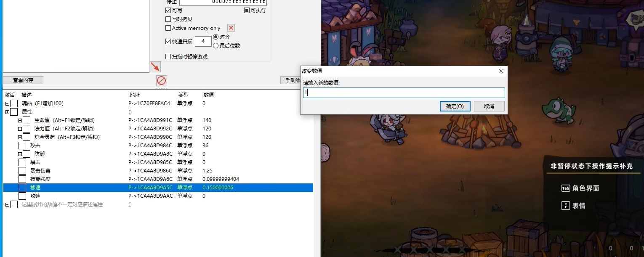The image size is (644, 257).
Task: Activate the 暴击伤害 entry checkbox
Action: tap(22, 171)
